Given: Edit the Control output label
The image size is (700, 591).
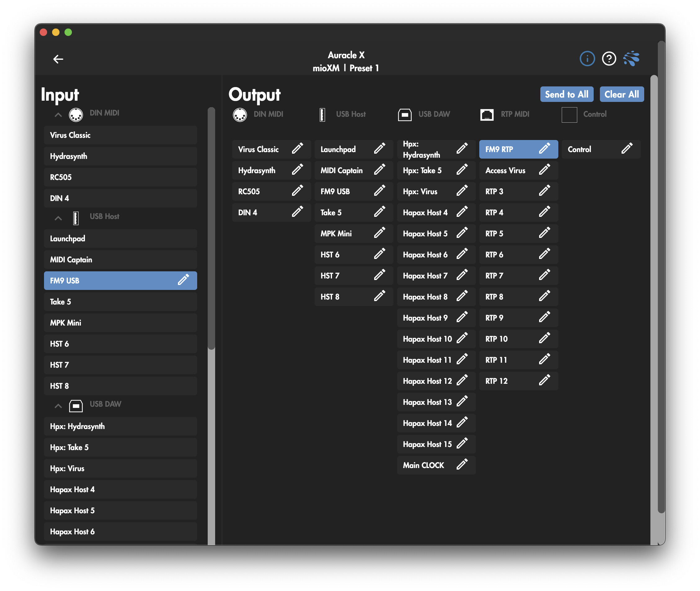Looking at the screenshot, I should [627, 149].
